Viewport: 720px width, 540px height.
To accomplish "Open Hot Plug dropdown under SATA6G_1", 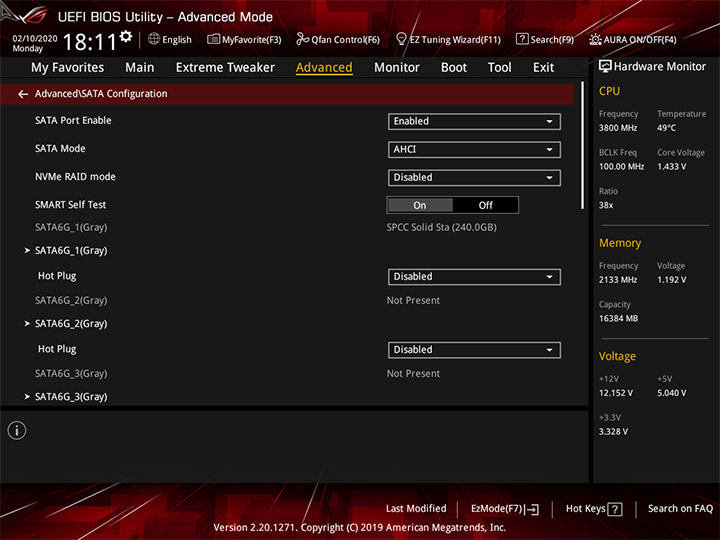I will pos(474,277).
